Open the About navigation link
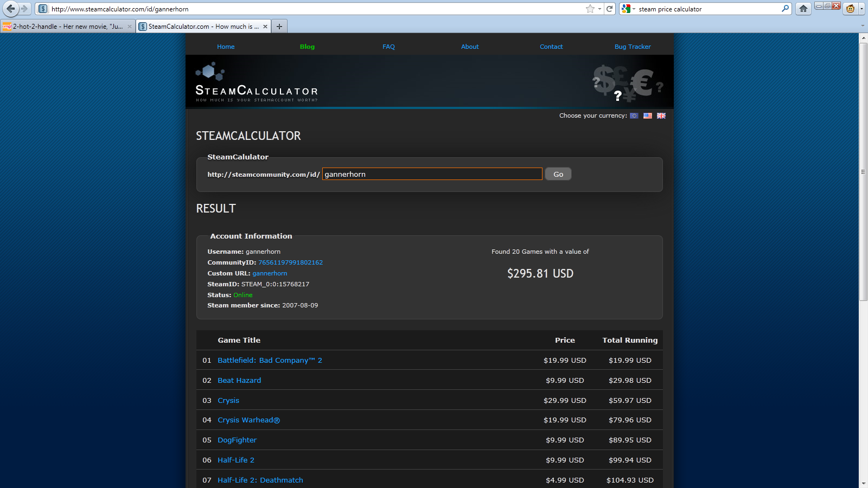868x488 pixels. [470, 47]
